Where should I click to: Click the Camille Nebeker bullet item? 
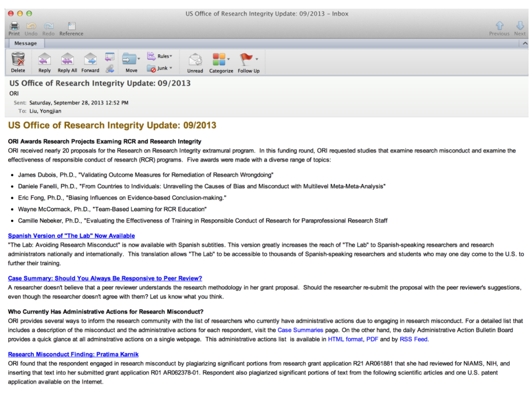(202, 221)
